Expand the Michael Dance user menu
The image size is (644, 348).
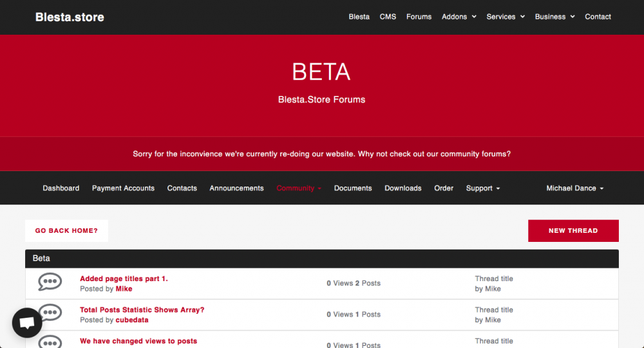574,188
